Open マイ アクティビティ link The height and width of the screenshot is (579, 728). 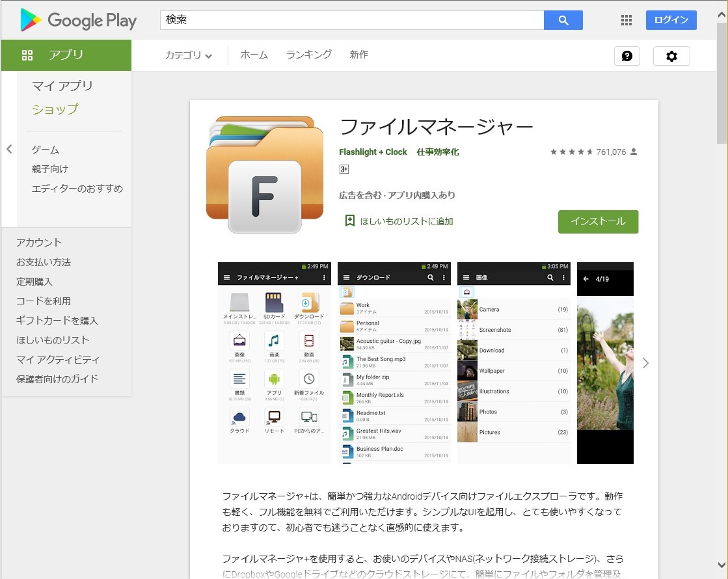click(58, 359)
